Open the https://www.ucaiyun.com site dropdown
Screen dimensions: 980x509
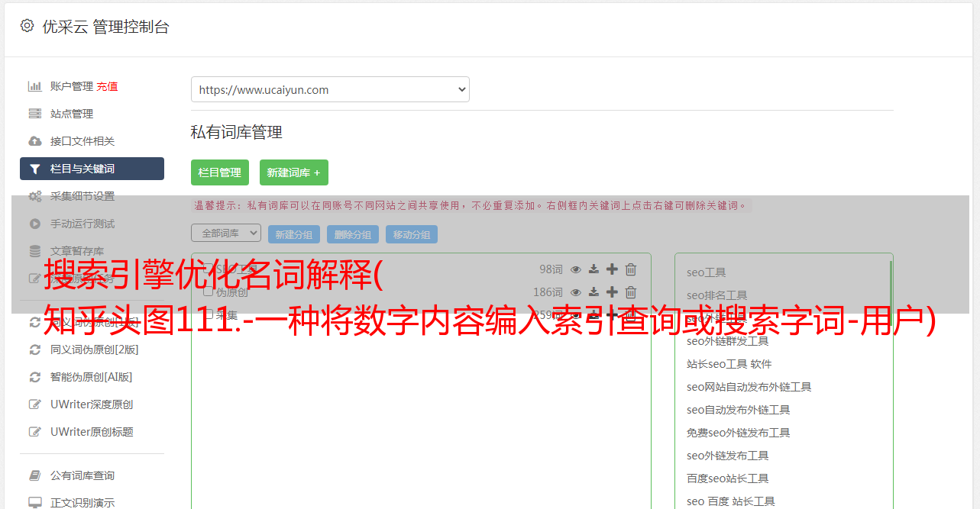coord(330,89)
